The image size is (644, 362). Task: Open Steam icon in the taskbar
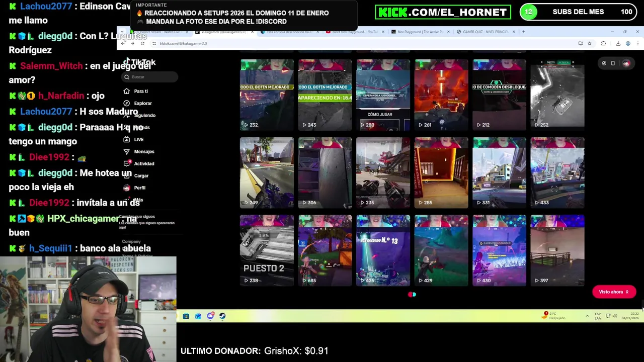[x=222, y=316]
